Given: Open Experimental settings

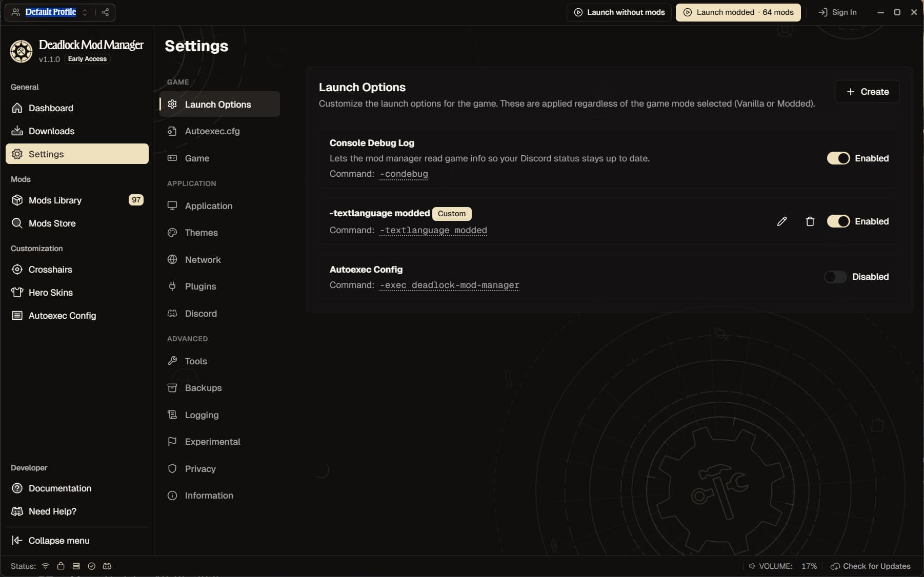Looking at the screenshot, I should [x=219, y=442].
